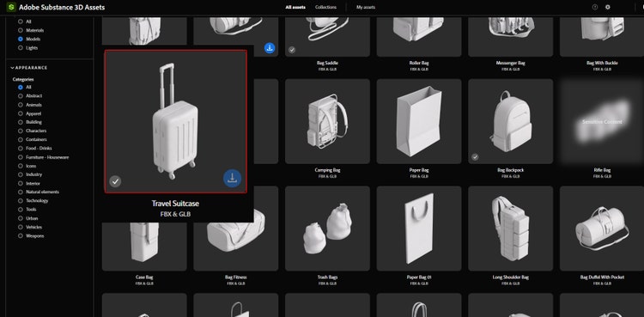Viewport: 644px width, 317px height.
Task: Open the Bag Saddle thumbnail
Action: tap(327, 37)
